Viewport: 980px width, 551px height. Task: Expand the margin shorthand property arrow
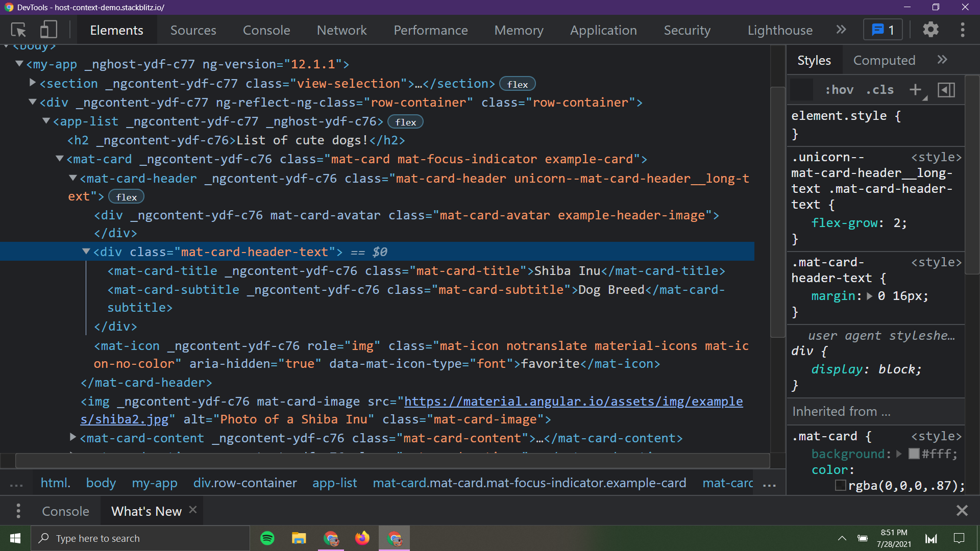point(870,296)
